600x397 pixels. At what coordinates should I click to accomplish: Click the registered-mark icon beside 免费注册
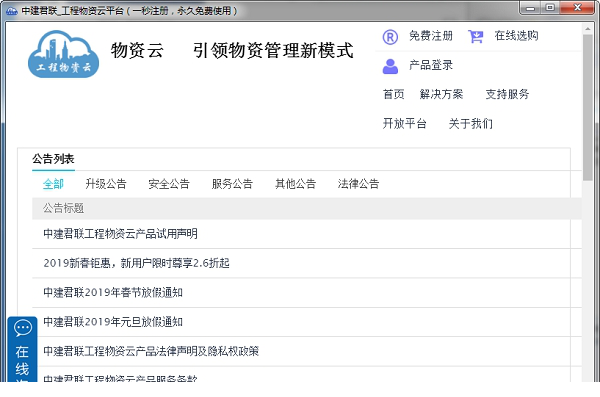pos(390,37)
